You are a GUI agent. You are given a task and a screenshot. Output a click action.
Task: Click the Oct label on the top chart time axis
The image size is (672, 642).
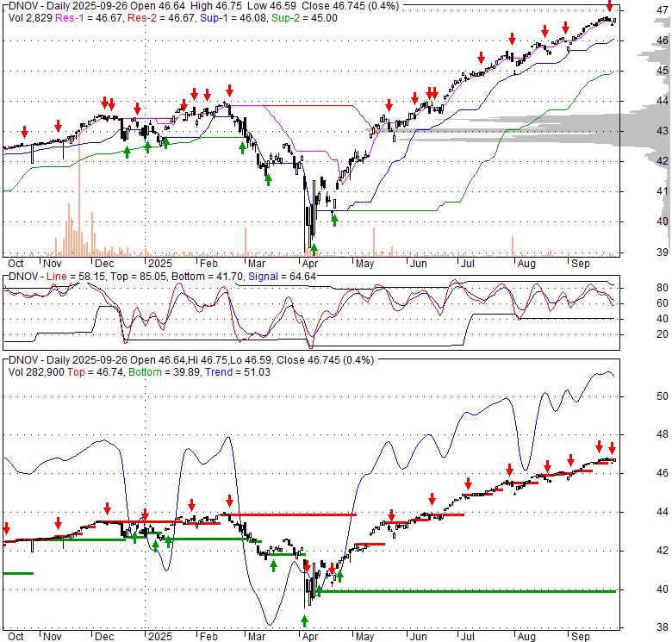[16, 264]
